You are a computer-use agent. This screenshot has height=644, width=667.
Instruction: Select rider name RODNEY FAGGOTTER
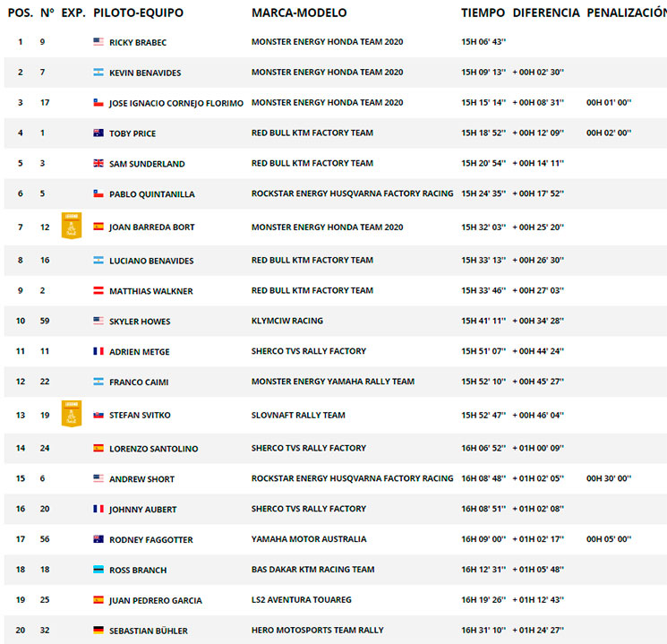click(x=151, y=540)
